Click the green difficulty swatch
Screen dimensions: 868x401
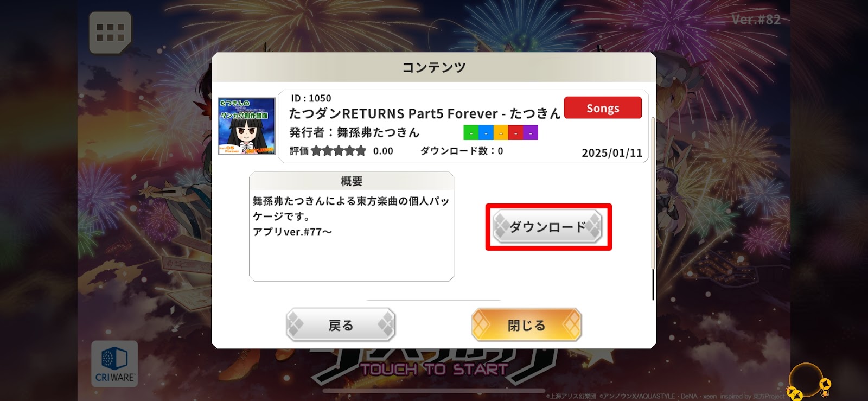pos(471,133)
